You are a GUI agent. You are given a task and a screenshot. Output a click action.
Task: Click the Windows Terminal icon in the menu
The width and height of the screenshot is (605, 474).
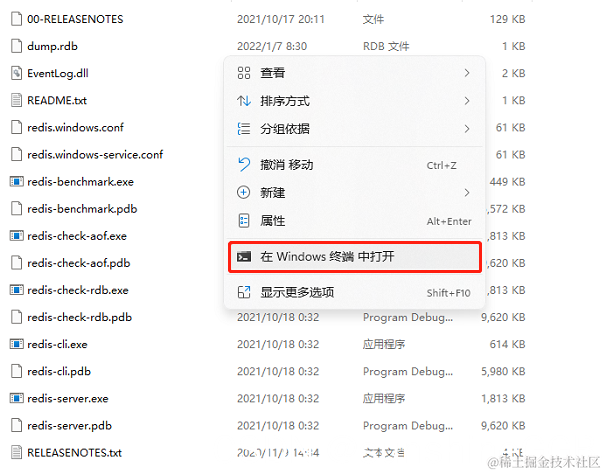[x=243, y=257]
